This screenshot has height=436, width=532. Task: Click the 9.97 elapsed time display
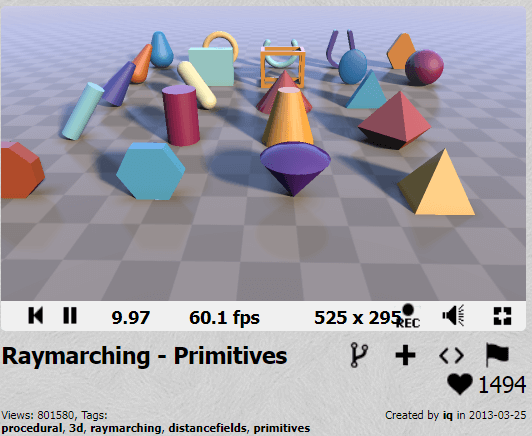[x=131, y=318]
